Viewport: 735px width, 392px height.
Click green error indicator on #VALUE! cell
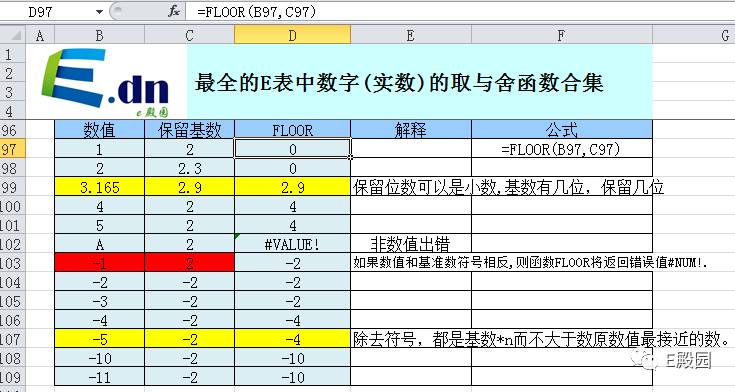pyautogui.click(x=237, y=237)
